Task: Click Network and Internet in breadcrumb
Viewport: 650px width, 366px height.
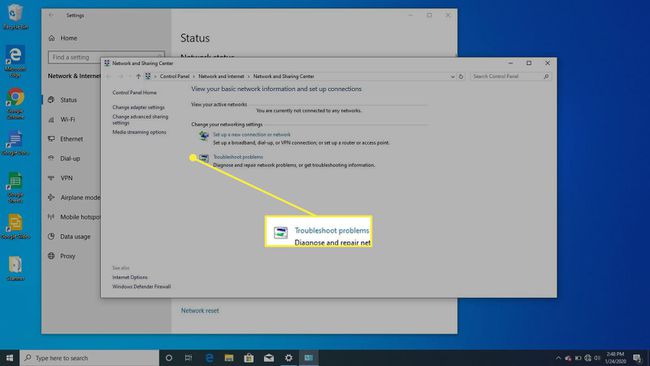Action: pos(221,76)
